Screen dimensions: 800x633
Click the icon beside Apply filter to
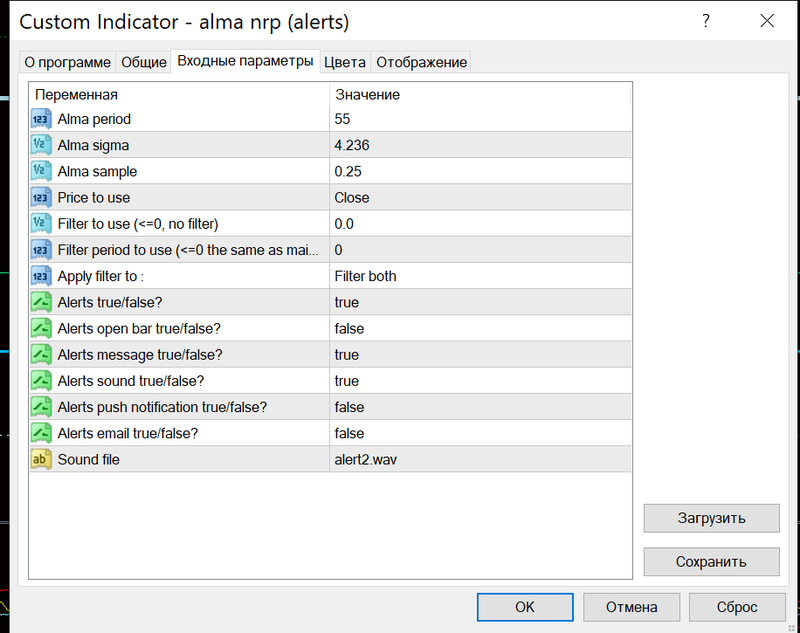[41, 276]
